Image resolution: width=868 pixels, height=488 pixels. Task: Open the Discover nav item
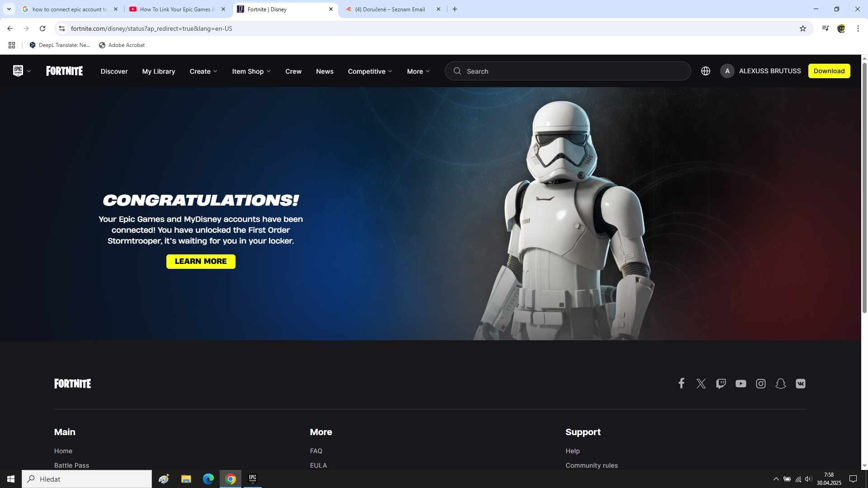pyautogui.click(x=114, y=71)
